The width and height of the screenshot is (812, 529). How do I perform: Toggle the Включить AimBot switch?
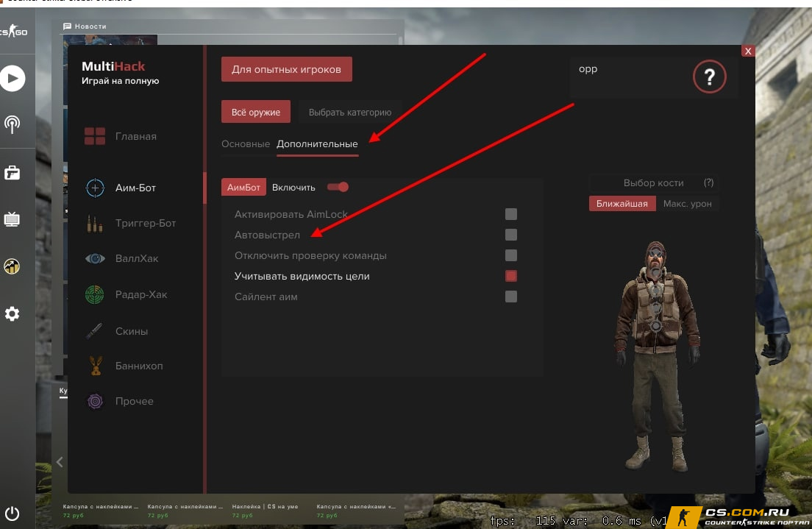click(x=338, y=187)
